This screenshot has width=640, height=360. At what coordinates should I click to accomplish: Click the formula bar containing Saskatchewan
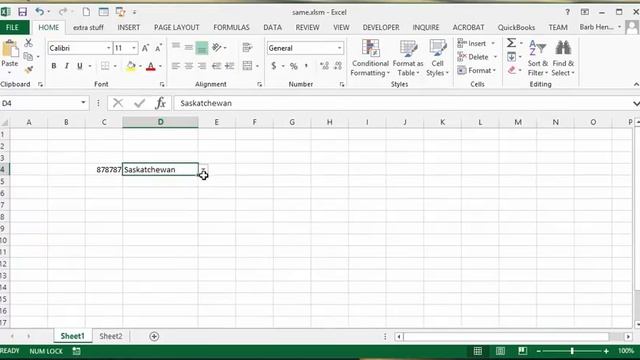(x=402, y=103)
